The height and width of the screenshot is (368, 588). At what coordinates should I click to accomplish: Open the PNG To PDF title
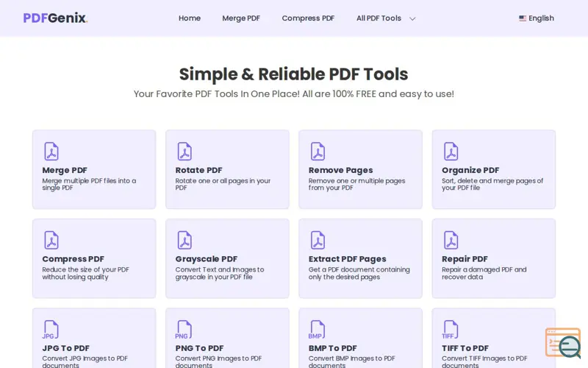tap(199, 348)
